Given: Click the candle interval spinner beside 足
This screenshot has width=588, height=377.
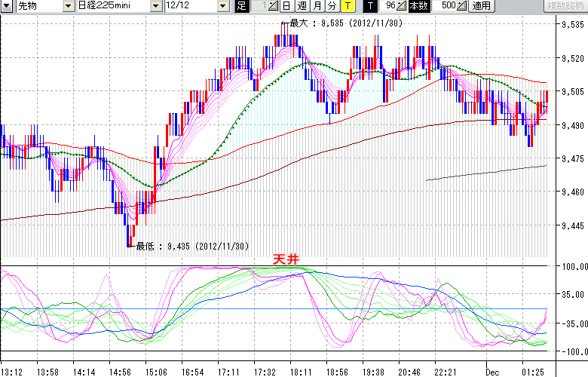Looking at the screenshot, I should pyautogui.click(x=272, y=6).
